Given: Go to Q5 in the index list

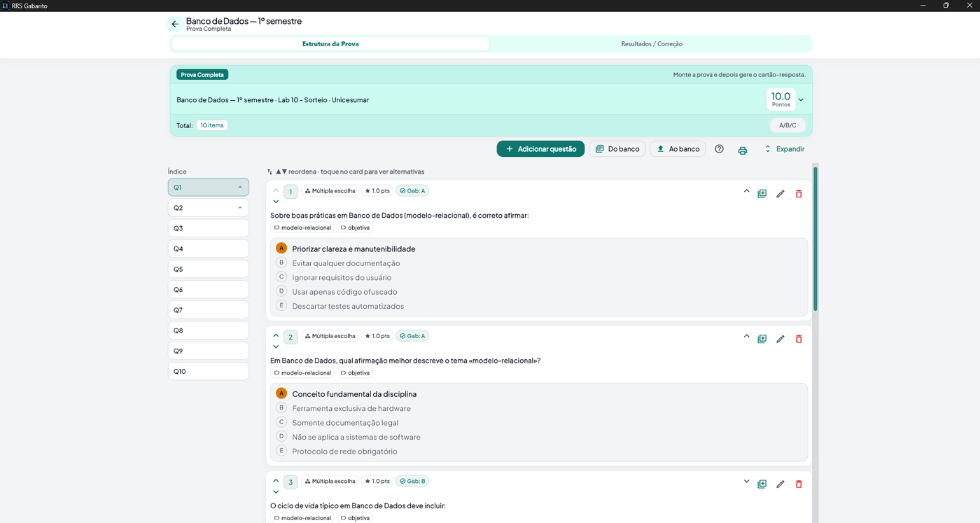Looking at the screenshot, I should click(x=209, y=269).
